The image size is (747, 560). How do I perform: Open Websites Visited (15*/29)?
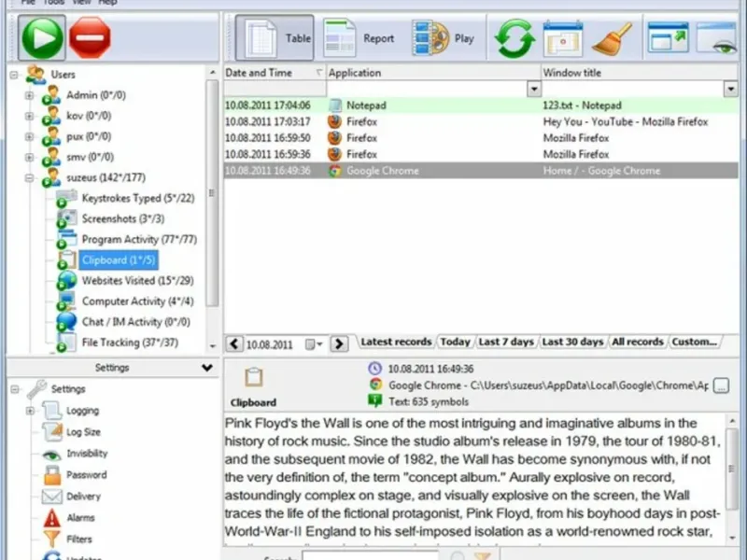(x=137, y=281)
